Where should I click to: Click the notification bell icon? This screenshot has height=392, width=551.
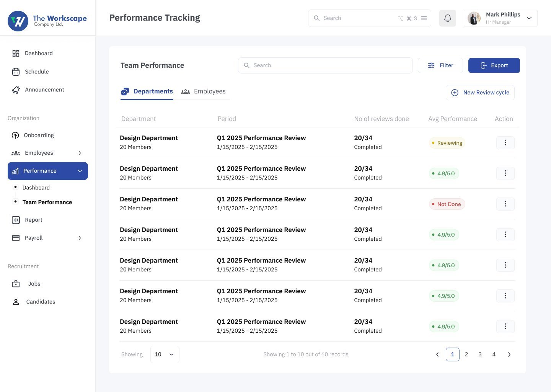tap(447, 18)
